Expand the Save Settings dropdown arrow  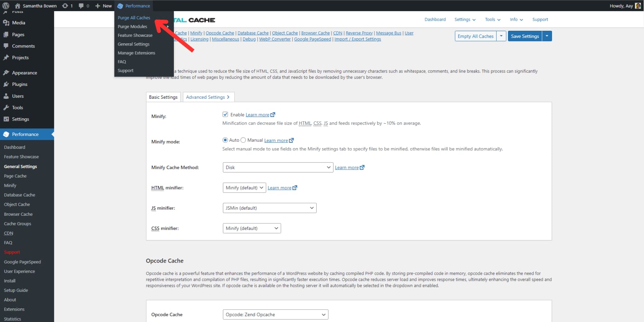(546, 36)
